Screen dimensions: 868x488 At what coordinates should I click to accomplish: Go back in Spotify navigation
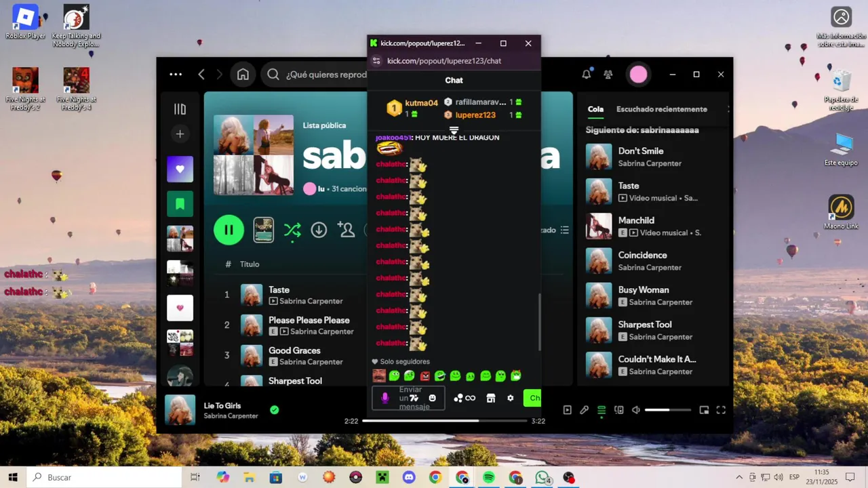coord(201,75)
